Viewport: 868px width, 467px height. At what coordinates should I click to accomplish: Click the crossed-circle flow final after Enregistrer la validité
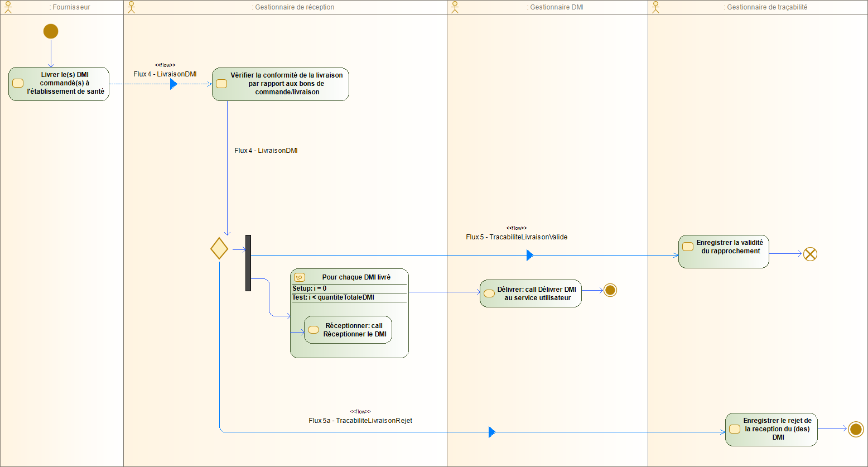(x=810, y=254)
